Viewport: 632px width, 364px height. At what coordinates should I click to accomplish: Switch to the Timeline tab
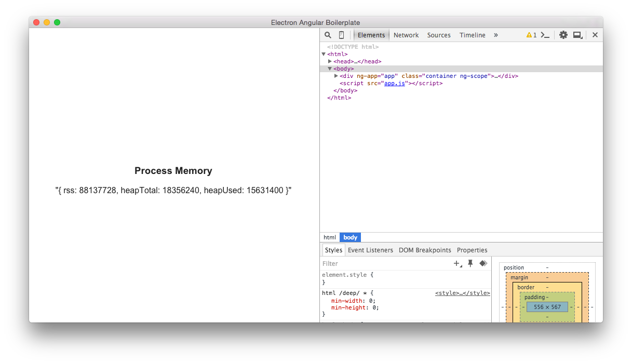pyautogui.click(x=473, y=35)
